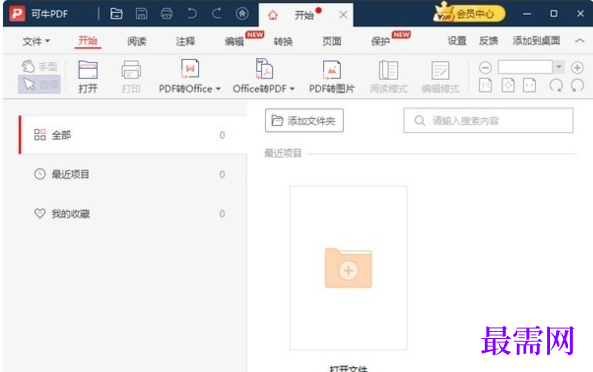Enable 阅读模式 reading mode
This screenshot has height=372, width=593.
click(x=388, y=76)
